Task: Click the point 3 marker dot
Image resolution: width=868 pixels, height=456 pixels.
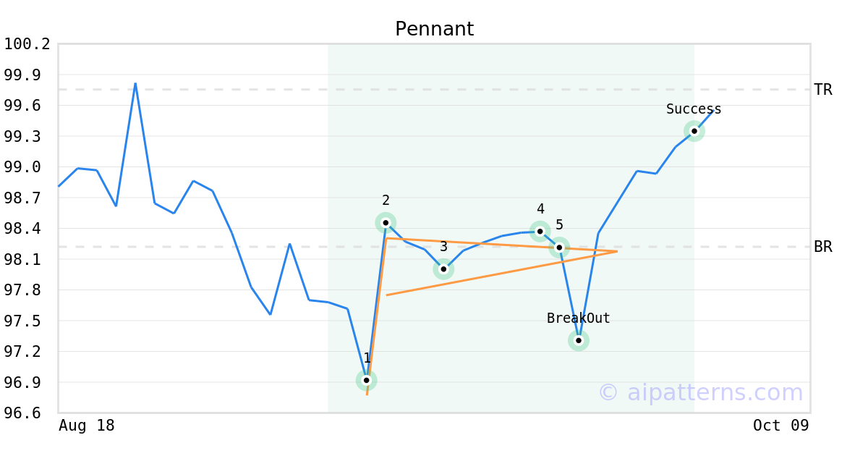Action: click(443, 269)
